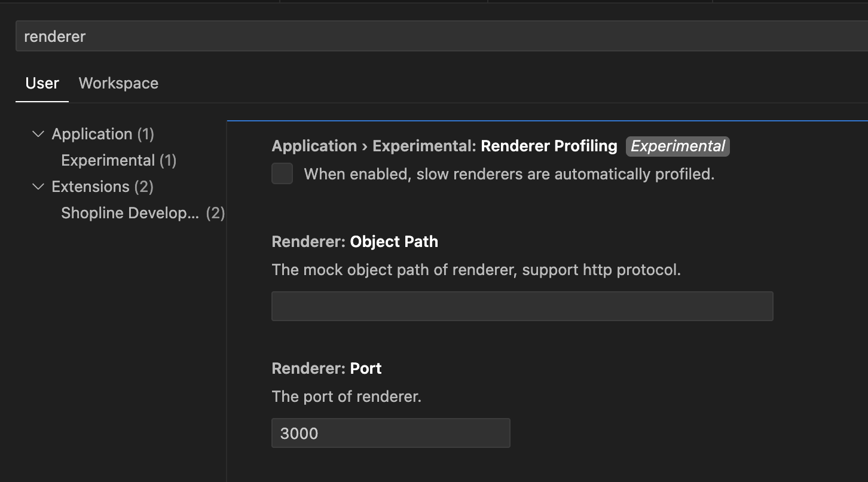Click the Renderer Profiling setting title
868x482 pixels.
(x=549, y=146)
